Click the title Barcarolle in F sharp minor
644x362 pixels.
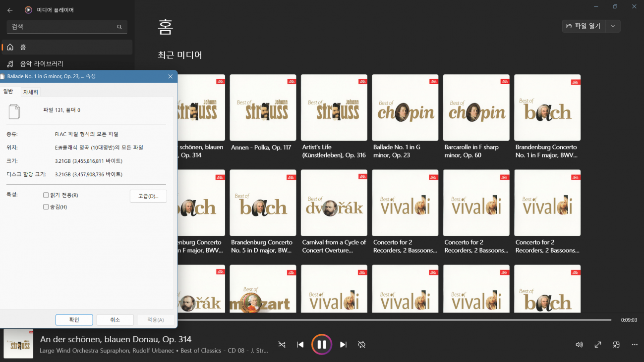point(471,151)
